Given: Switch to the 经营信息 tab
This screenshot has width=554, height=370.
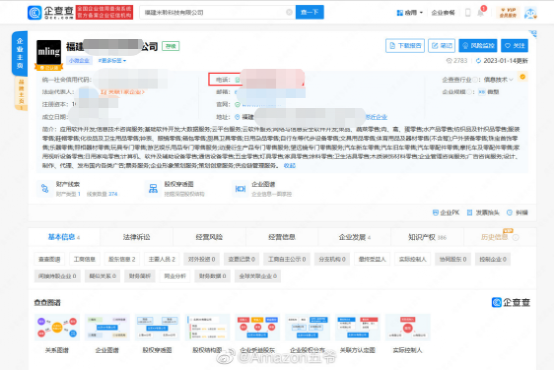Looking at the screenshot, I should [x=282, y=237].
